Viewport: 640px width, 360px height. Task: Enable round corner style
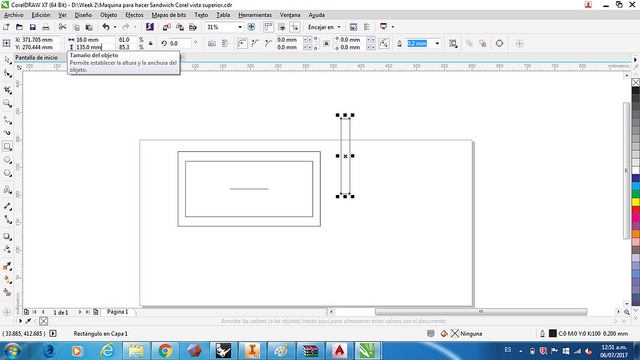pos(242,43)
